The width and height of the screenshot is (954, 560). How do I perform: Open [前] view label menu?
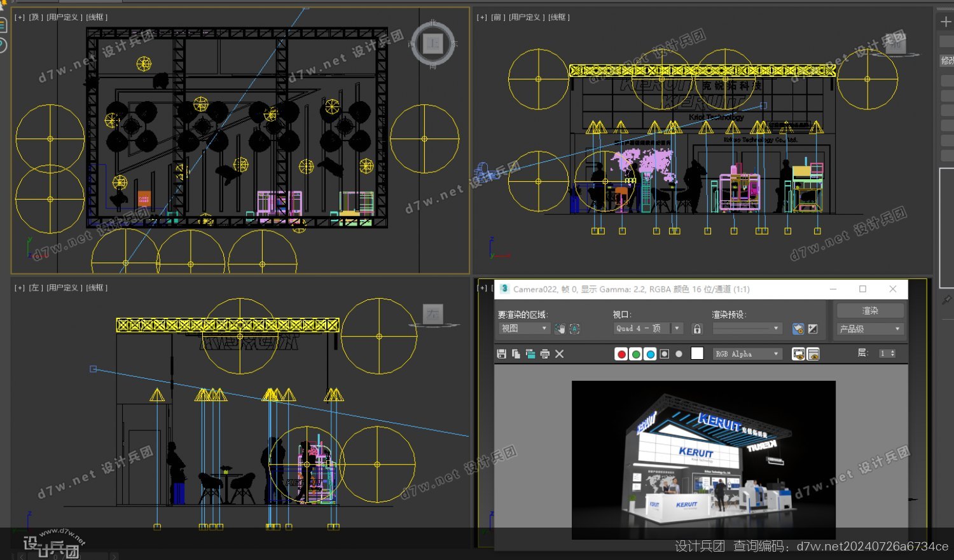[497, 17]
